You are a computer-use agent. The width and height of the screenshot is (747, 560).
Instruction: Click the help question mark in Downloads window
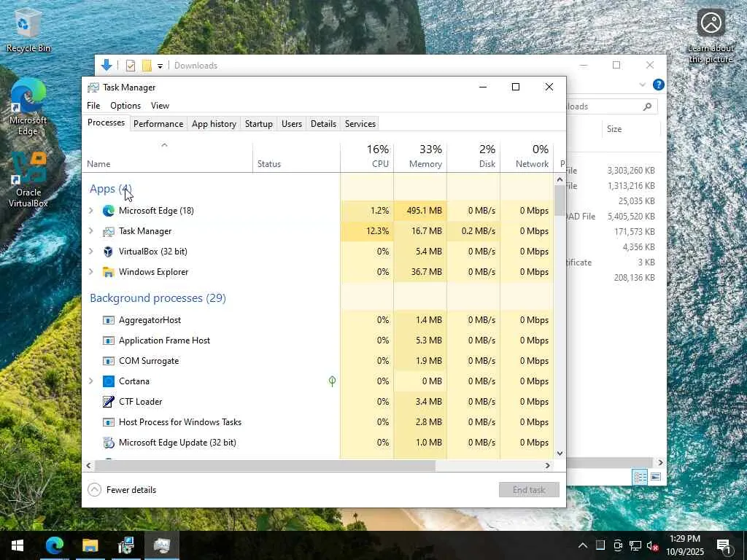(659, 85)
